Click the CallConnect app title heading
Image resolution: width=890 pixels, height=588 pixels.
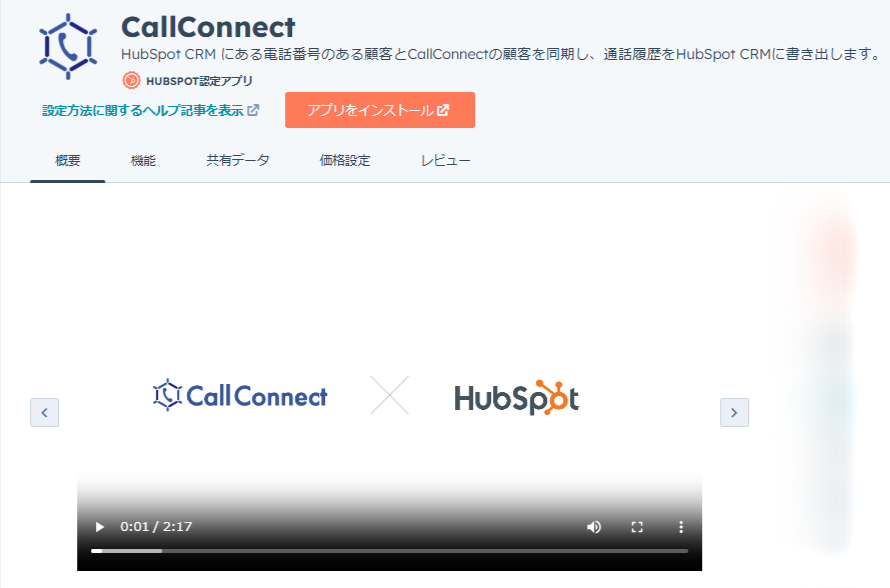(x=208, y=27)
